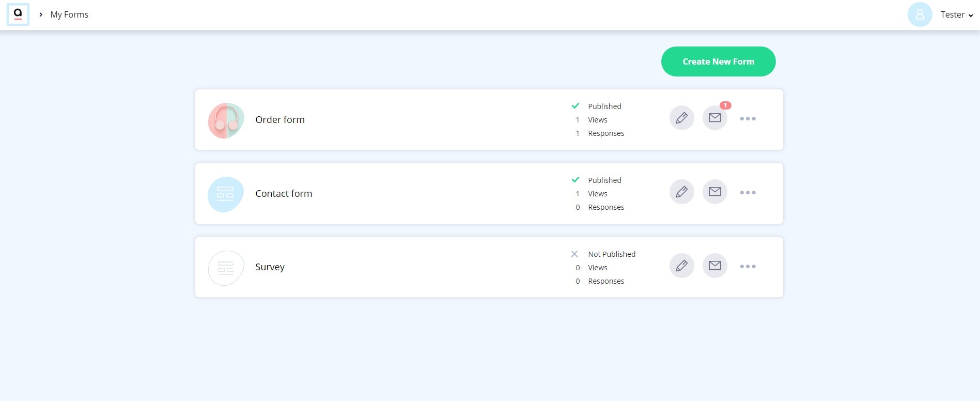The width and height of the screenshot is (980, 401).
Task: Edit the Survey form with pencil icon
Action: click(681, 266)
